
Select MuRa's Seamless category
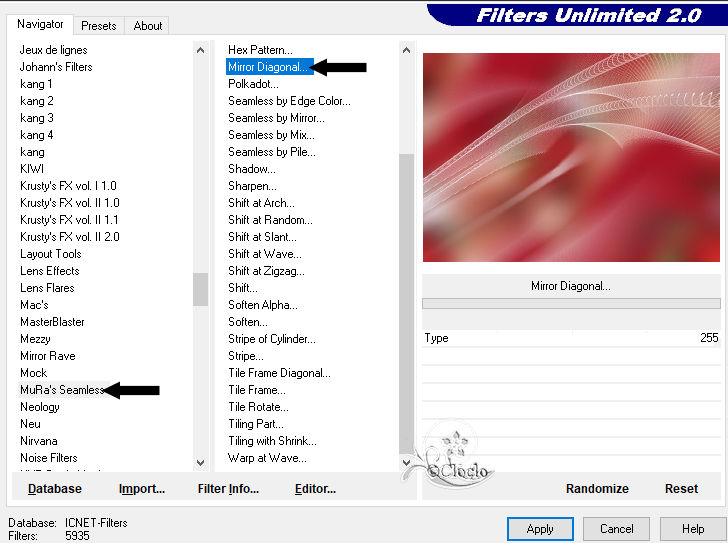[x=62, y=390]
